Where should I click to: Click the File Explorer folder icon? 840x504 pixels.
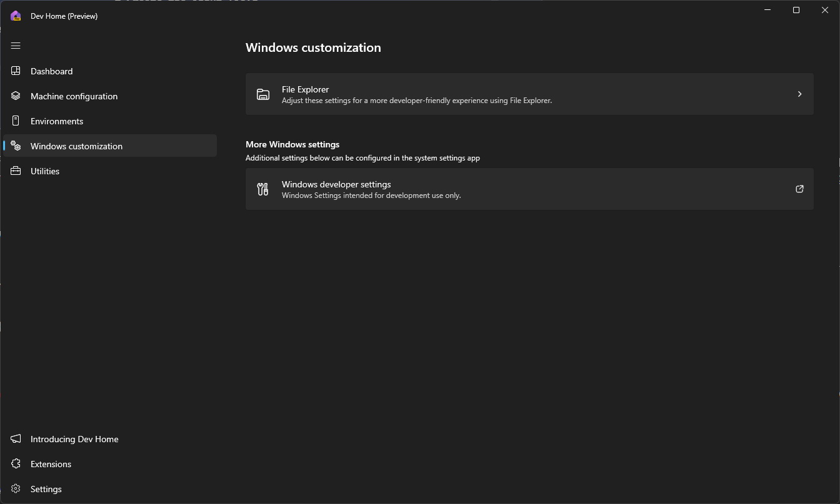(263, 94)
